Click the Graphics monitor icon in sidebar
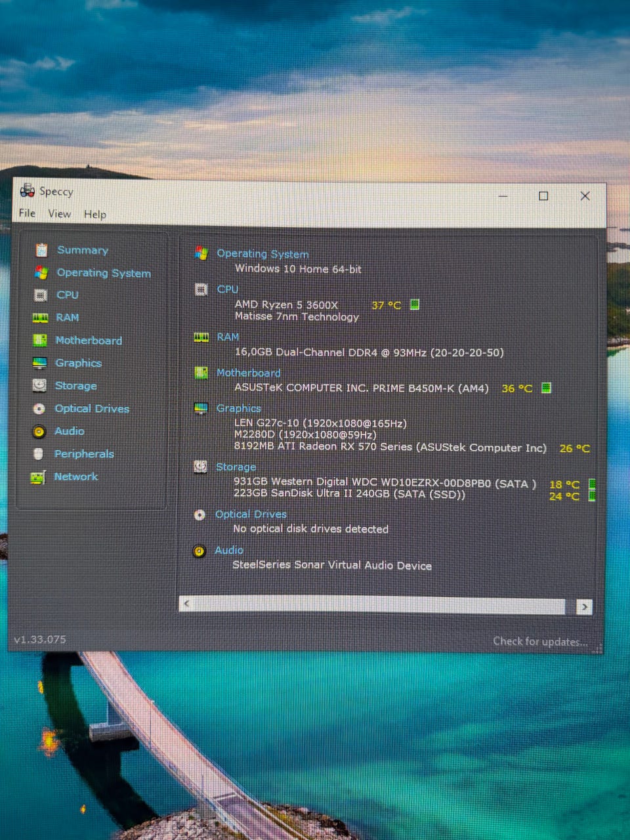 point(40,363)
